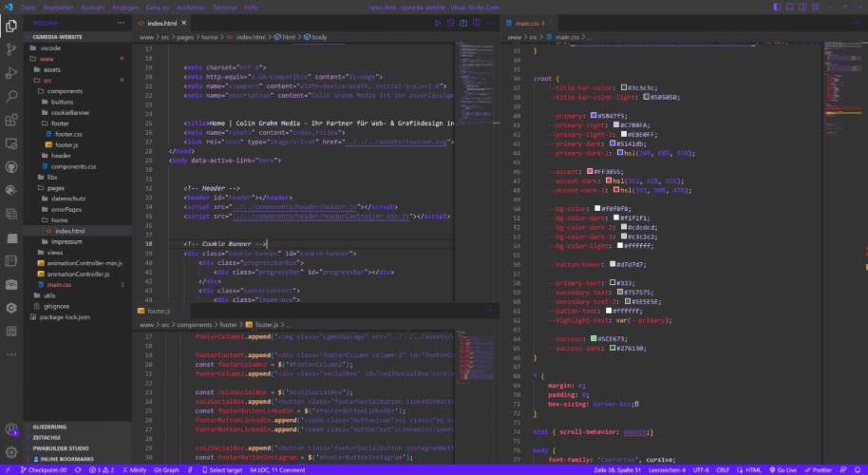Screen dimensions: 868x475
Task: Open Git Graph from status bar
Action: point(166,470)
